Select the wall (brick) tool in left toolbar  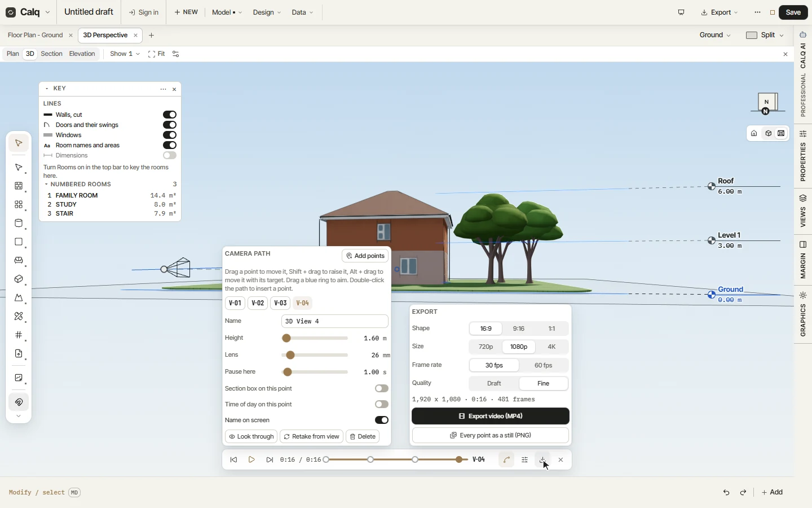click(19, 186)
